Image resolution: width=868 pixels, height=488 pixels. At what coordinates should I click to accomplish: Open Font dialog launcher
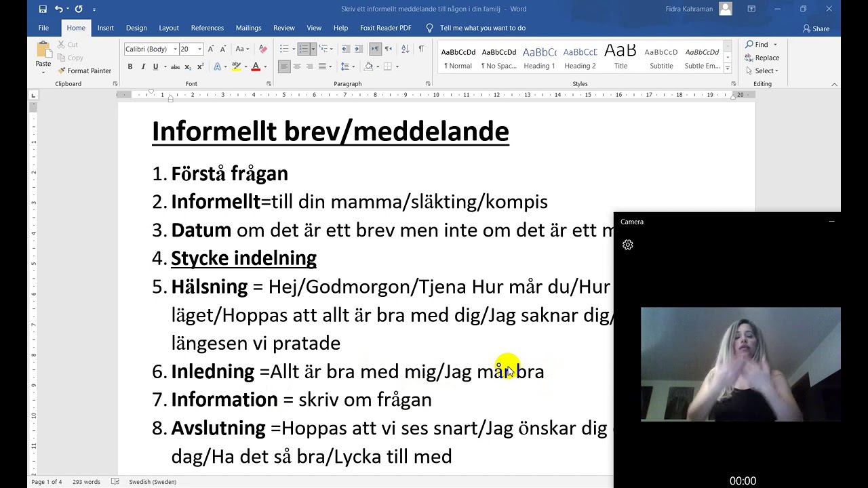point(269,83)
